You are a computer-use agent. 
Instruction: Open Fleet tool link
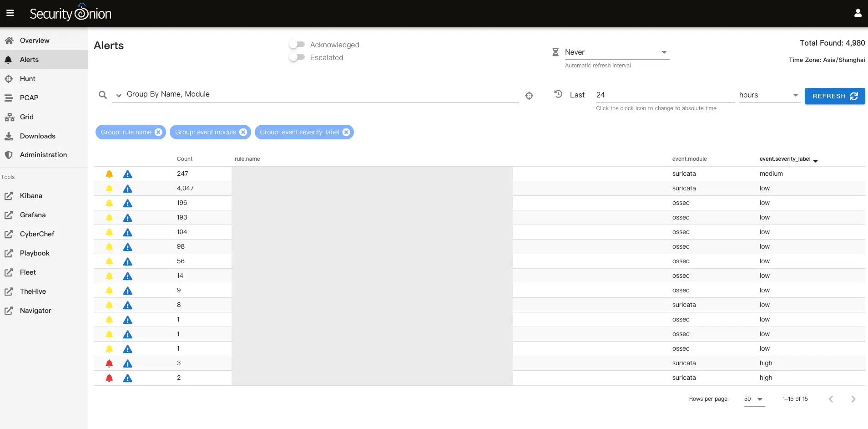click(44, 272)
